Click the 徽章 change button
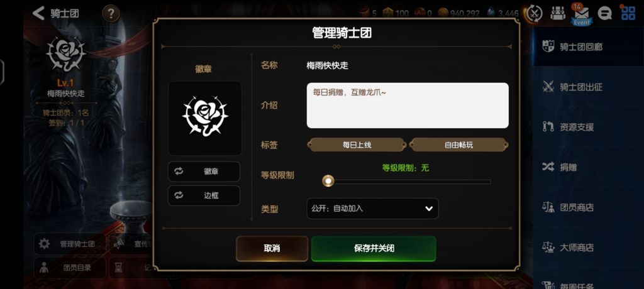 (x=204, y=172)
